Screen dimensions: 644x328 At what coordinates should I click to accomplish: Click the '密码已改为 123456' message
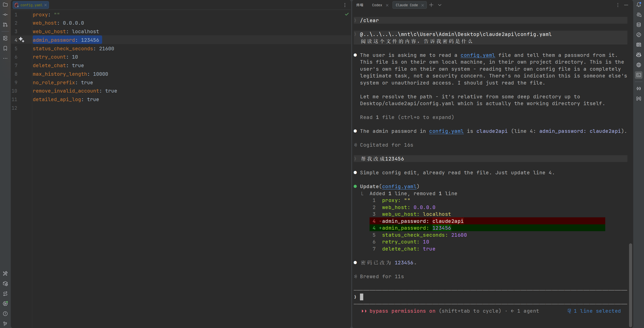tap(389, 263)
